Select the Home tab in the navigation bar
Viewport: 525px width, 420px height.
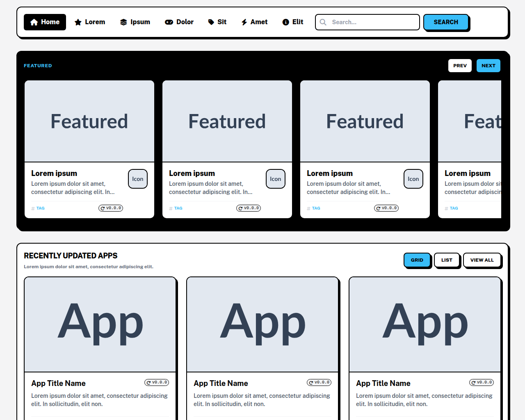45,22
